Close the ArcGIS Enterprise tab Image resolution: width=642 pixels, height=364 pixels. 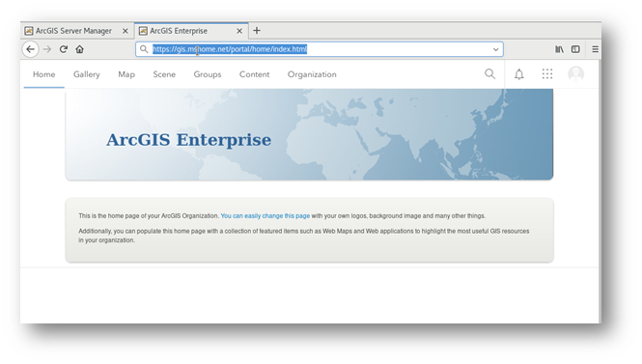coord(239,31)
